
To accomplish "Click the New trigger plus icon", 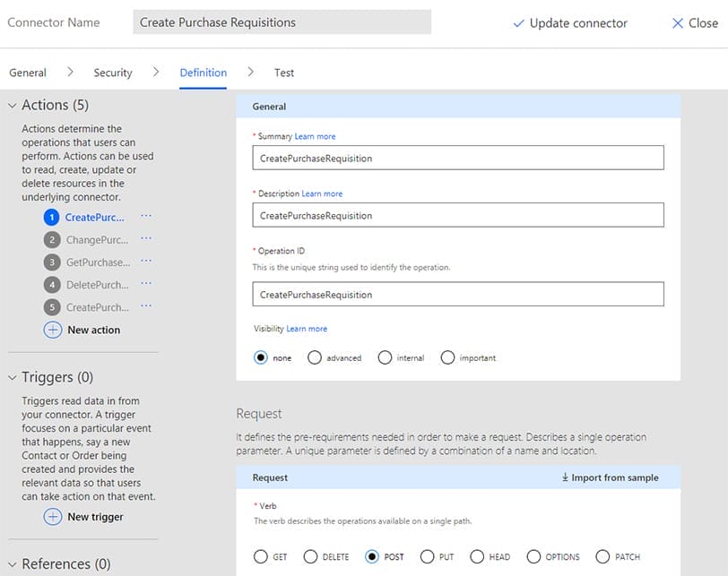I will [53, 517].
